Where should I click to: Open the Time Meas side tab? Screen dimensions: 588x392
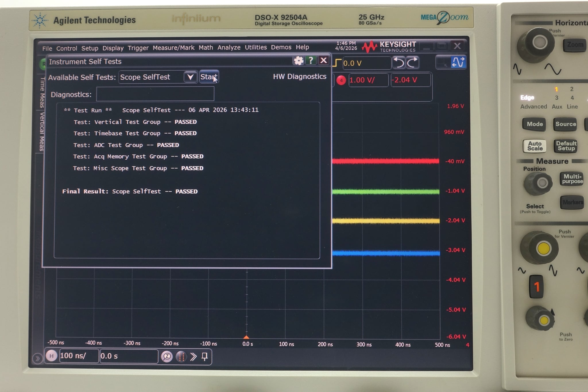point(42,92)
